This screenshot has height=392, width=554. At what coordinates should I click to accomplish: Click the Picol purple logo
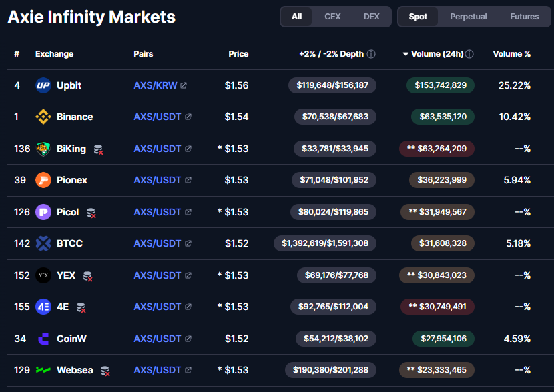click(43, 212)
